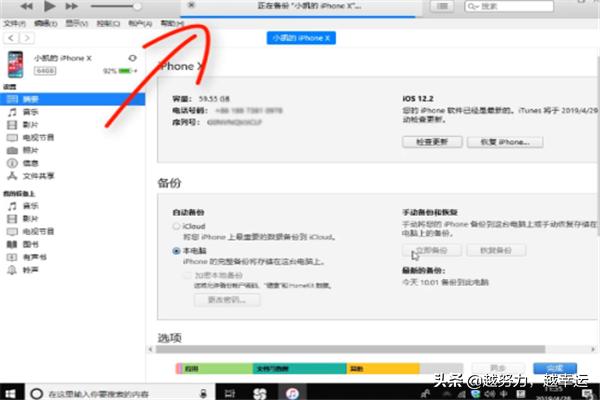This screenshot has width=600, height=400.
Task: Open the 显示(V) menu
Action: (x=77, y=24)
